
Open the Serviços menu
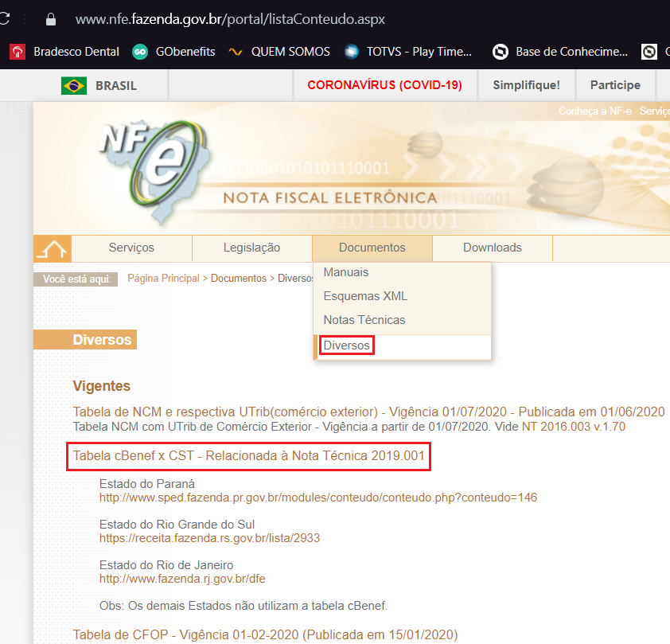[131, 248]
